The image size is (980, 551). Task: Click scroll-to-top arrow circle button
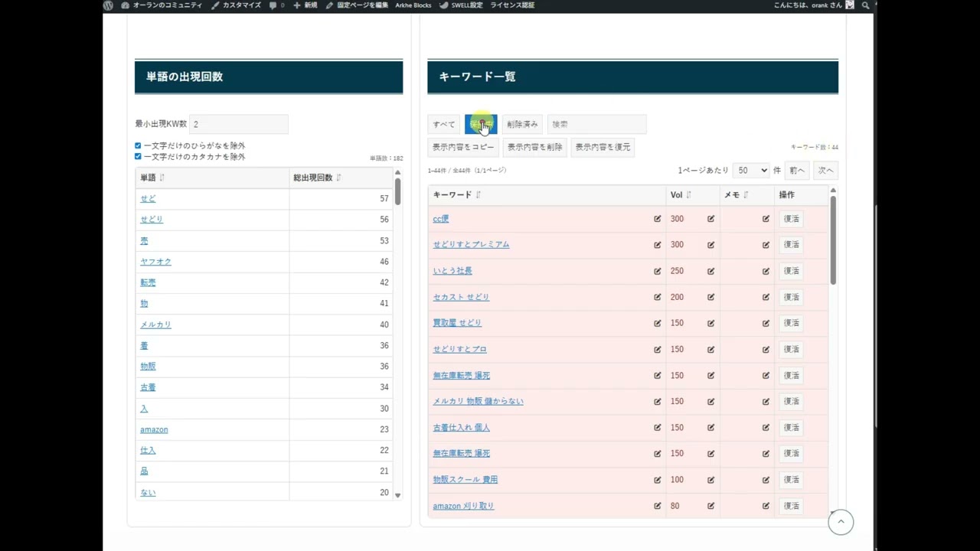[840, 522]
